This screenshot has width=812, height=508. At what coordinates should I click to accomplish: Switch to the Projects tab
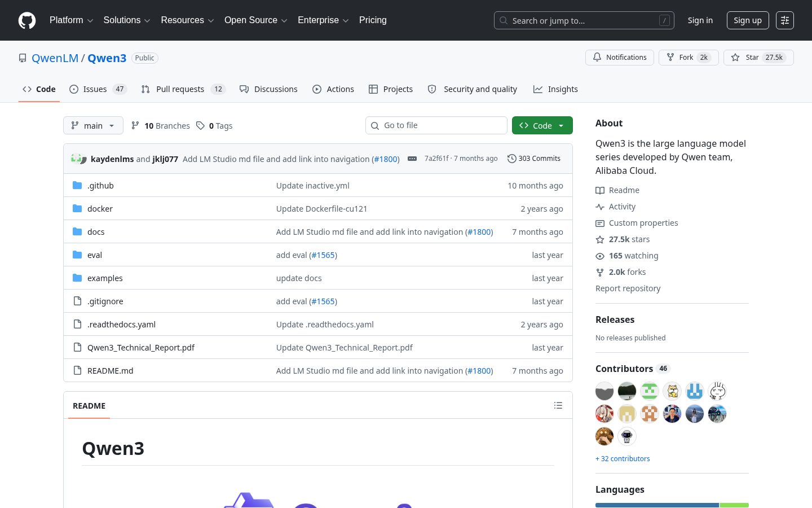coord(391,89)
